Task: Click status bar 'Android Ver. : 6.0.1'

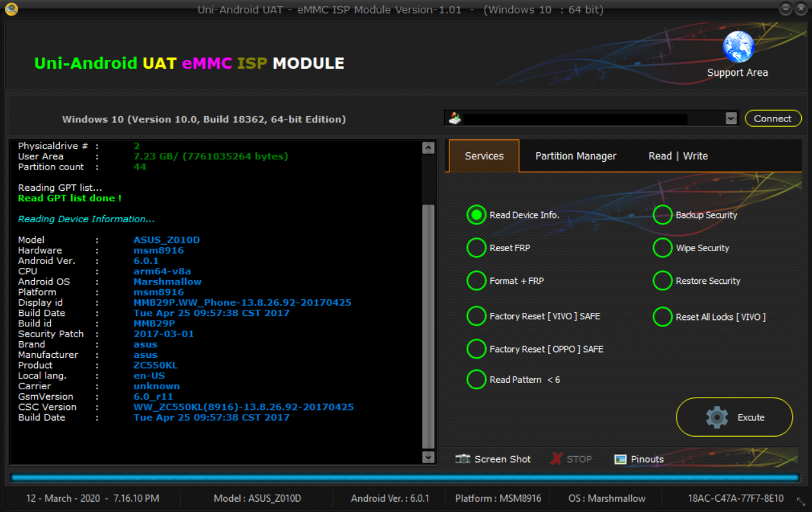Action: pyautogui.click(x=390, y=498)
